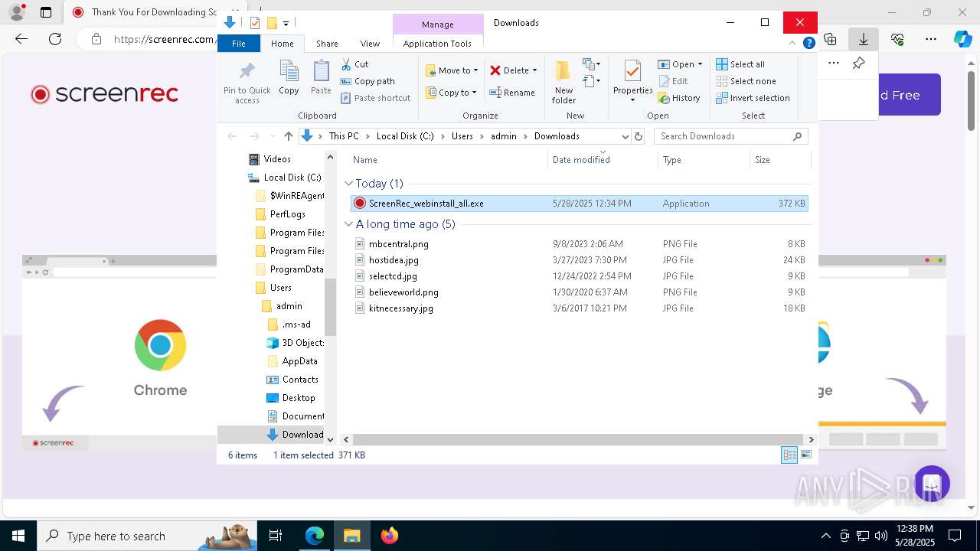The width and height of the screenshot is (980, 551).
Task: Click Select all in ribbon
Action: pyautogui.click(x=740, y=64)
